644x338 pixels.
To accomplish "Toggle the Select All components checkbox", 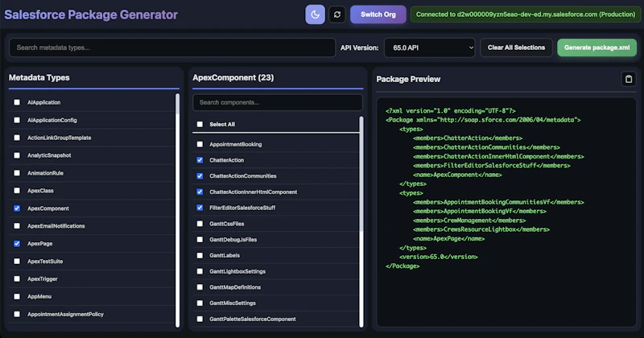I will [200, 124].
